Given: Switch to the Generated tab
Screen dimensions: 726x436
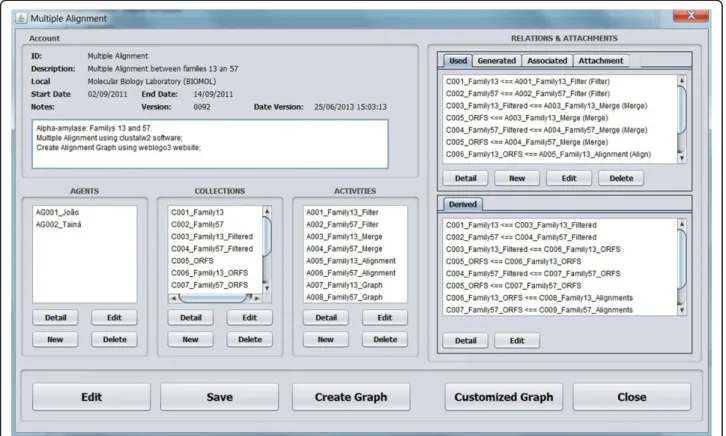Looking at the screenshot, I should 496,61.
